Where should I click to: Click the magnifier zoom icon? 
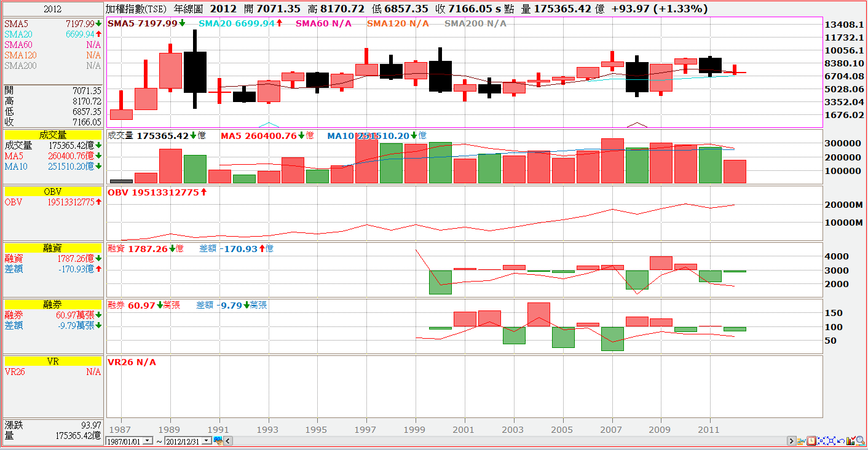tap(861, 441)
